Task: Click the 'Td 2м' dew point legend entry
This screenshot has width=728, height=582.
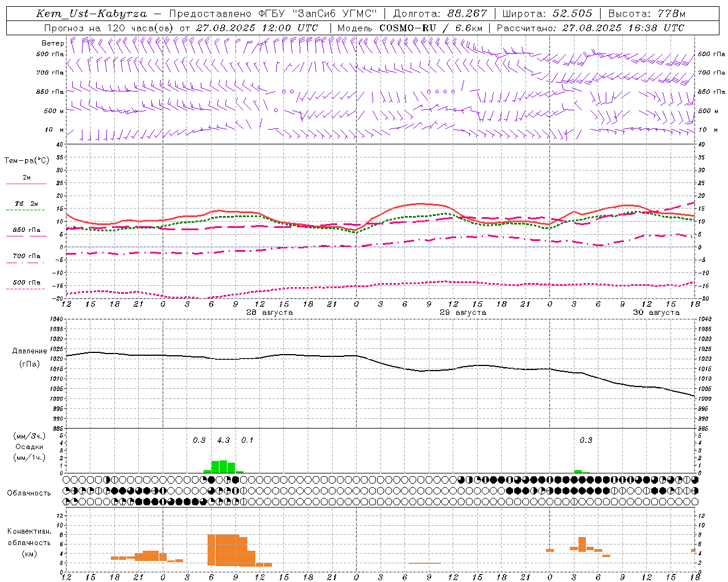Action: pyautogui.click(x=27, y=203)
